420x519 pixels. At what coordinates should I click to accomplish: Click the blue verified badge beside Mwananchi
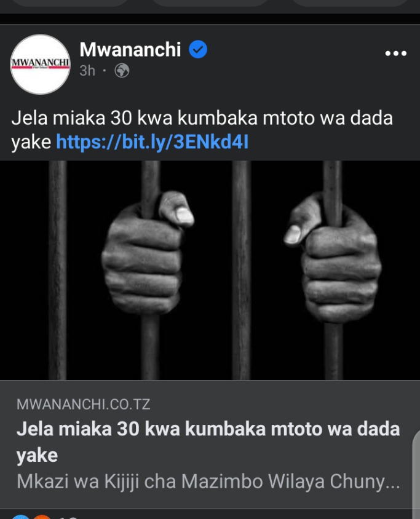click(198, 49)
